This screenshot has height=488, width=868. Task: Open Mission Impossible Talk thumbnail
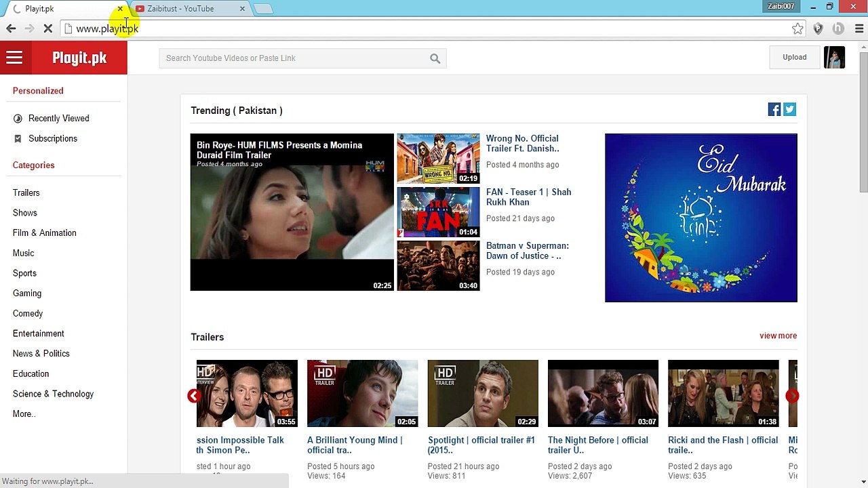[x=247, y=393]
